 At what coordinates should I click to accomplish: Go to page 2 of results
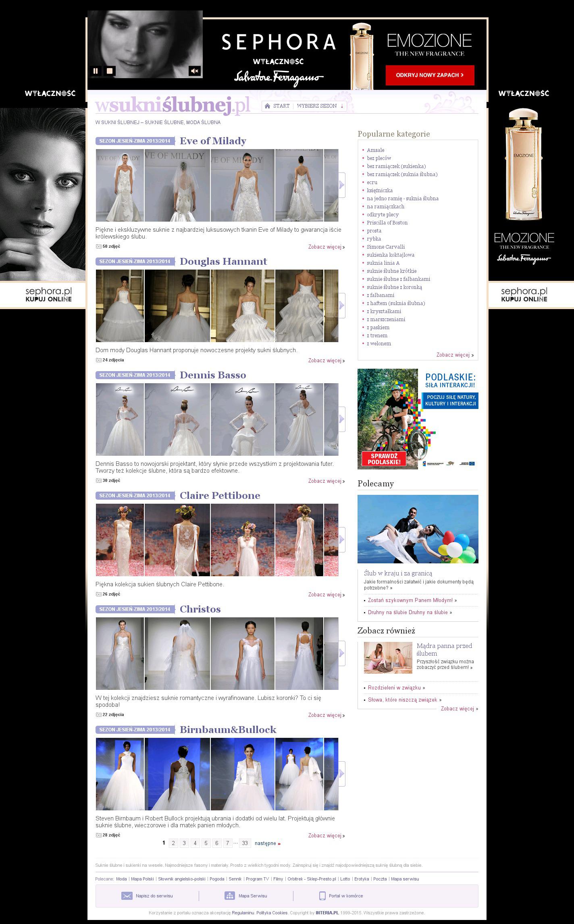point(173,843)
